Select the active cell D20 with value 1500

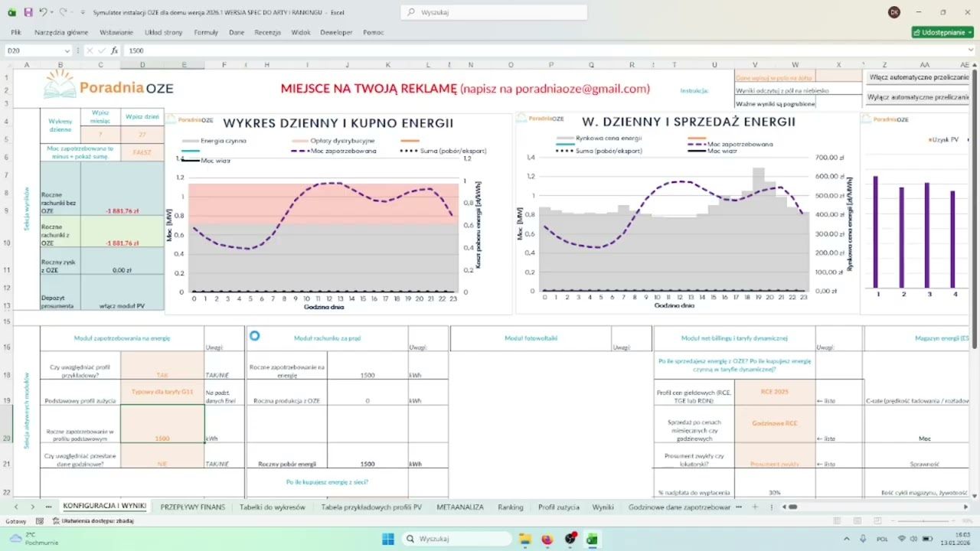click(162, 424)
